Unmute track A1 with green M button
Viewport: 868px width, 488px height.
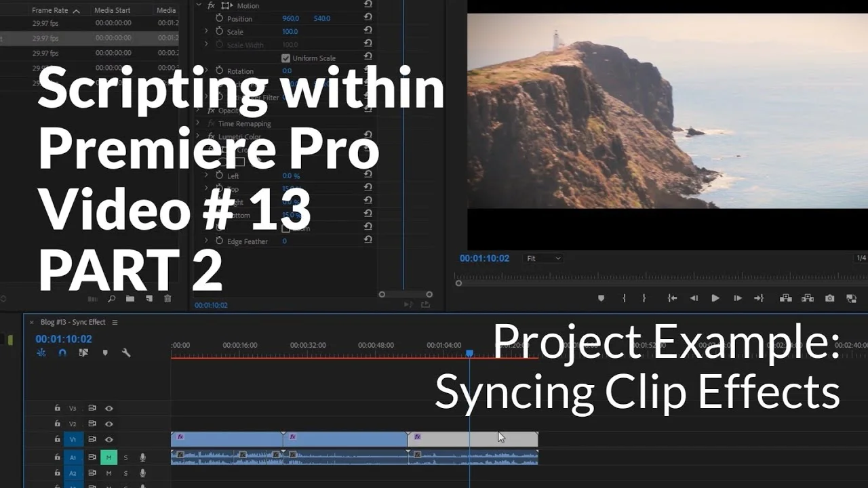108,457
